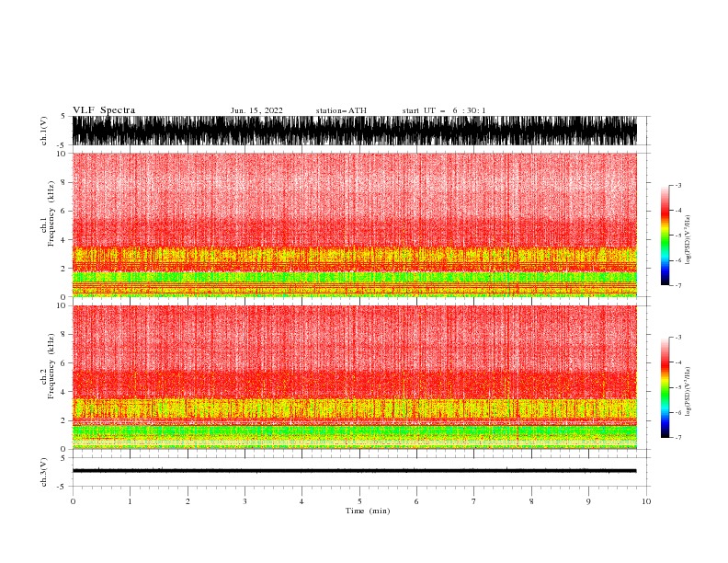Click time axis tick label "2"

click(x=188, y=501)
